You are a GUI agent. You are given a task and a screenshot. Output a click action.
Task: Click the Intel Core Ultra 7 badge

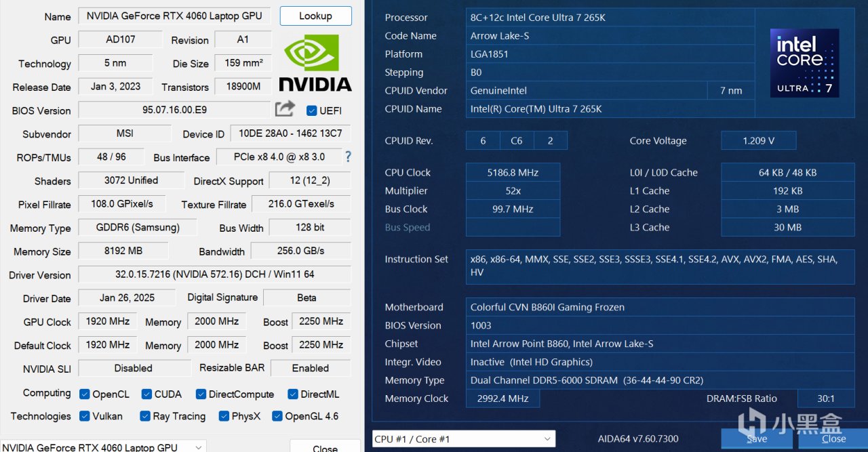804,63
